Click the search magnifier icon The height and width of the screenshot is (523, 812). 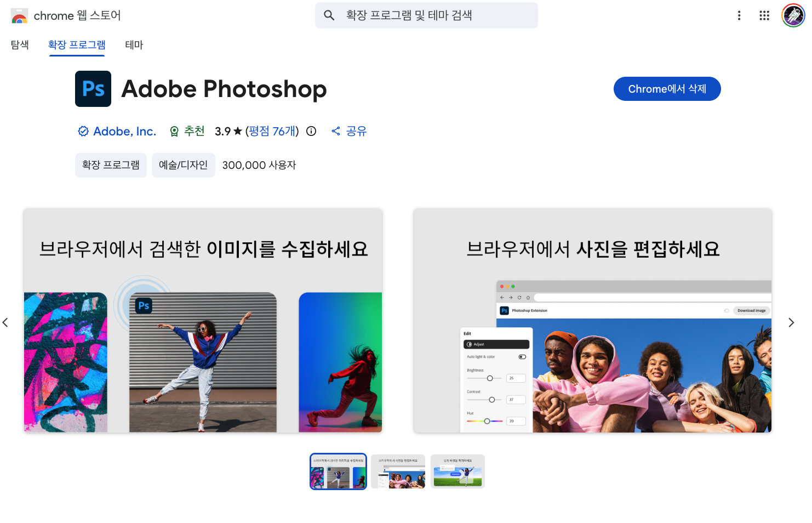pos(329,15)
